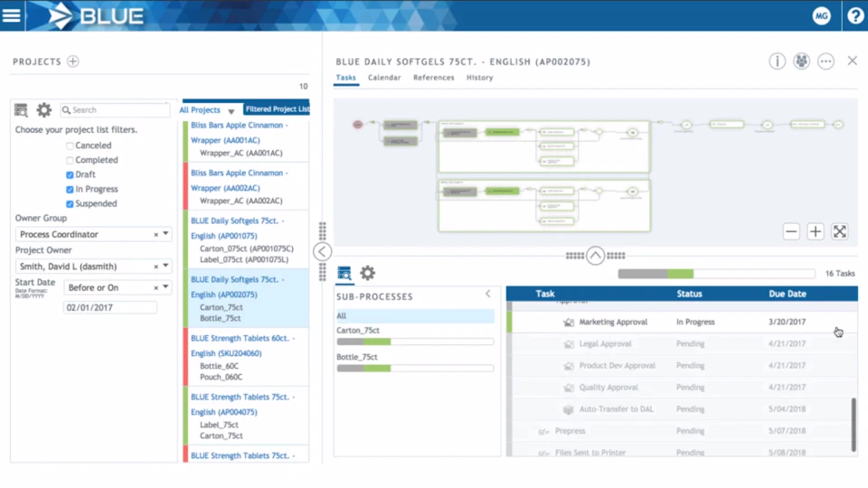This screenshot has height=488, width=868.
Task: Open project info icon
Action: point(778,61)
